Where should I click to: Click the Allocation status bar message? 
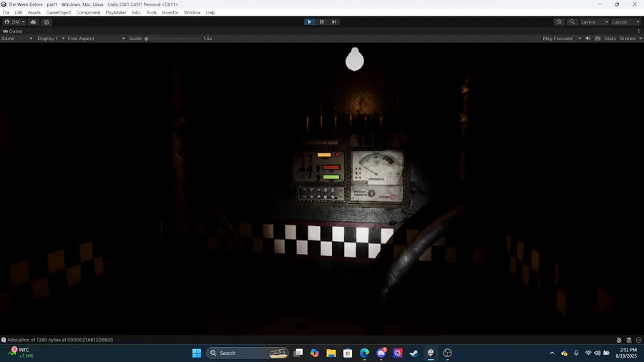tap(60, 340)
